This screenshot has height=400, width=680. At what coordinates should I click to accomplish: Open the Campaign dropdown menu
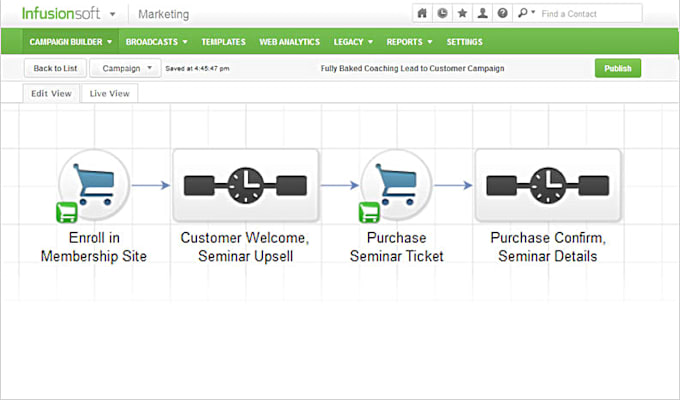click(x=125, y=68)
